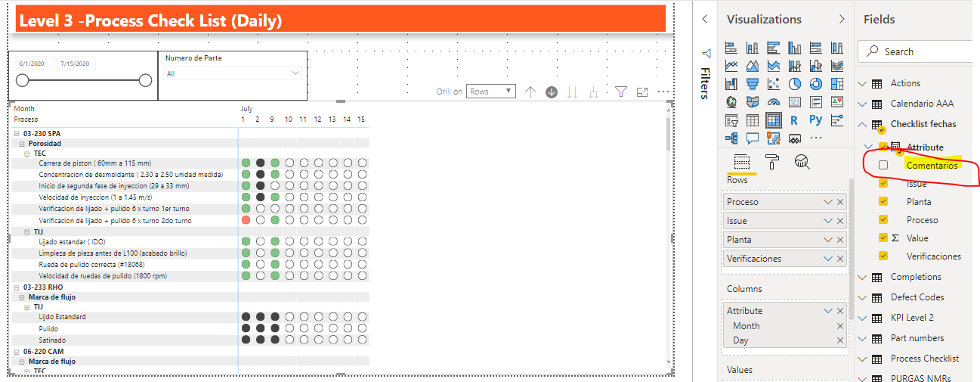Expand the KPI Level 2 table
Screen dimensions: 980x382
[x=863, y=318]
